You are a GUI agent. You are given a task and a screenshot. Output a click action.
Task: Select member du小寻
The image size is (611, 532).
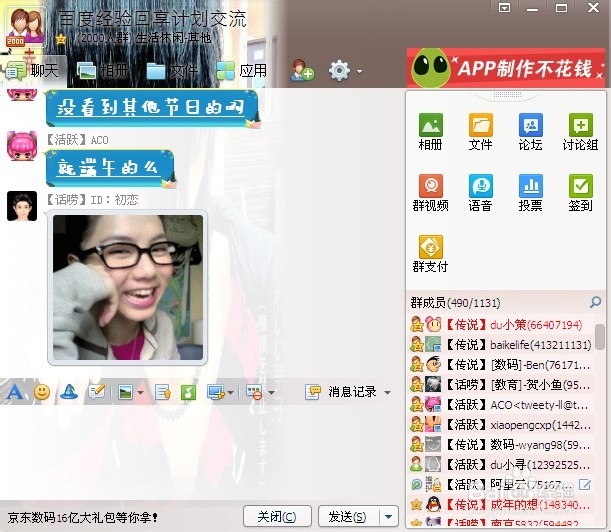click(502, 465)
